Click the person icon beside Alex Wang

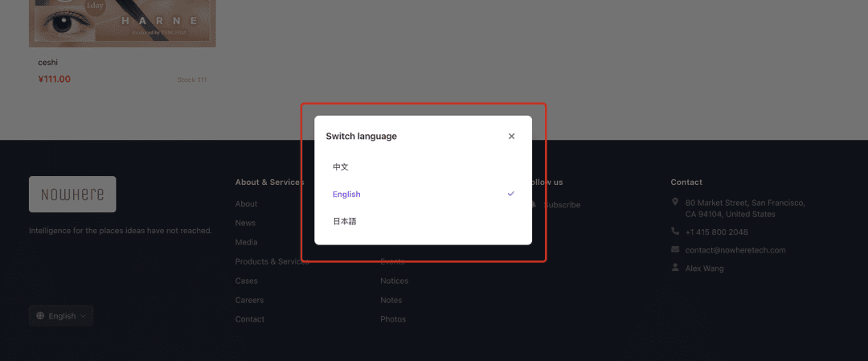click(675, 268)
